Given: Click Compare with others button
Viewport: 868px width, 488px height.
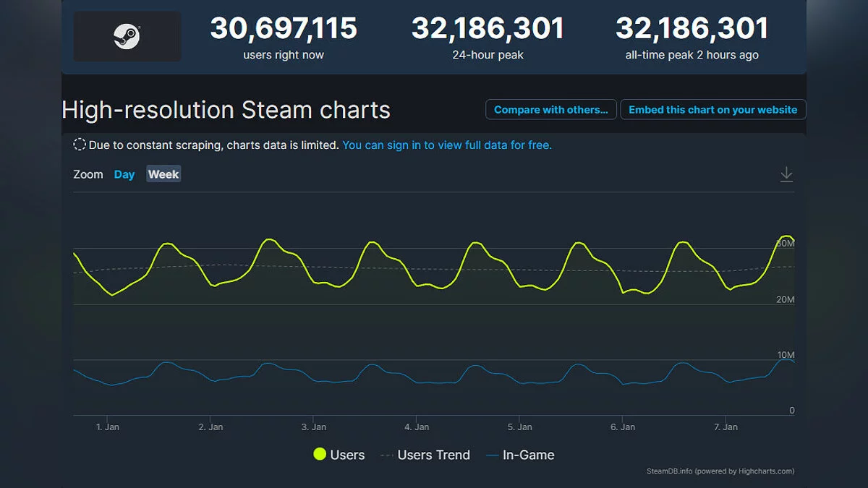Looking at the screenshot, I should click(x=550, y=110).
